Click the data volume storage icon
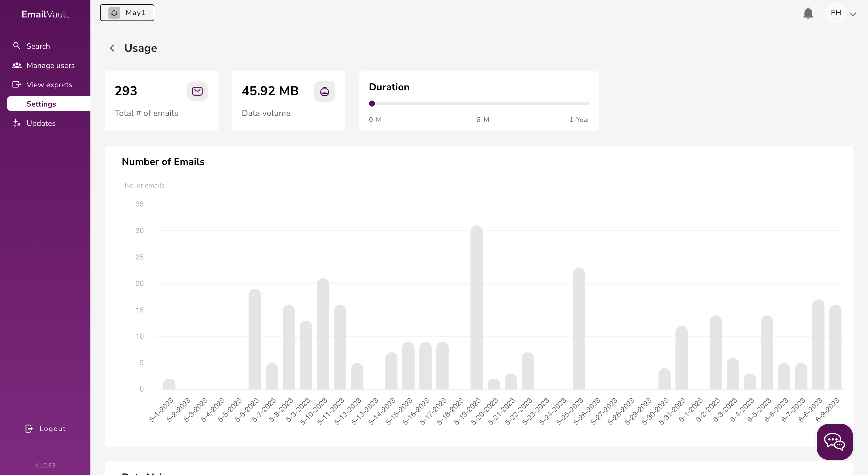Viewport: 868px width, 475px height. (x=324, y=91)
